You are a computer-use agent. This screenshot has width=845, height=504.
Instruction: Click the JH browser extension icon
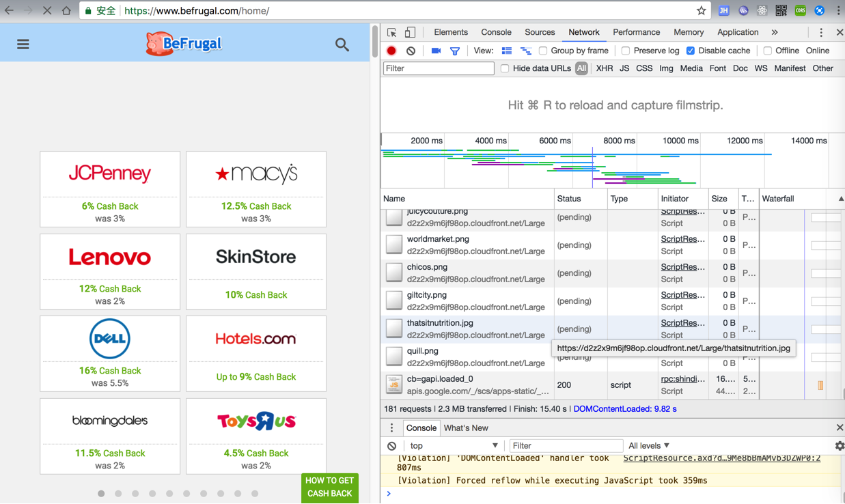pos(724,11)
